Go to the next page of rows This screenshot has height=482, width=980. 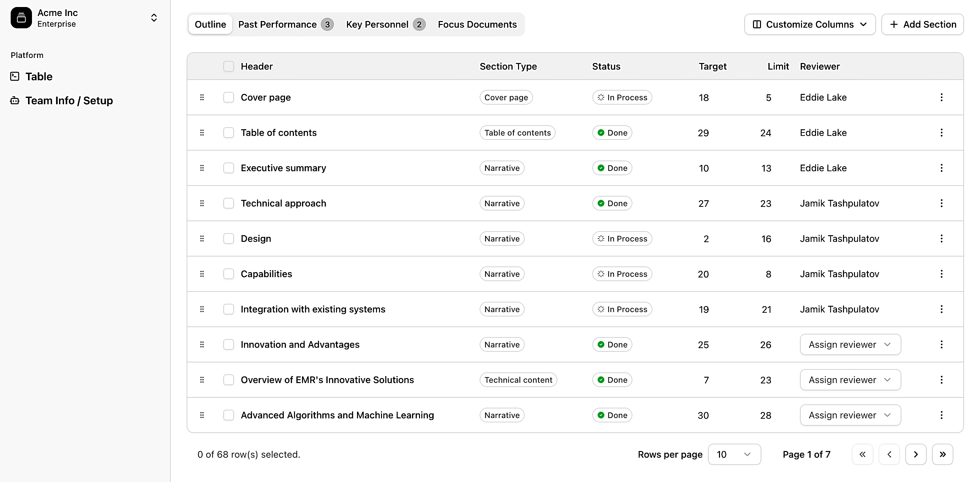tap(916, 454)
